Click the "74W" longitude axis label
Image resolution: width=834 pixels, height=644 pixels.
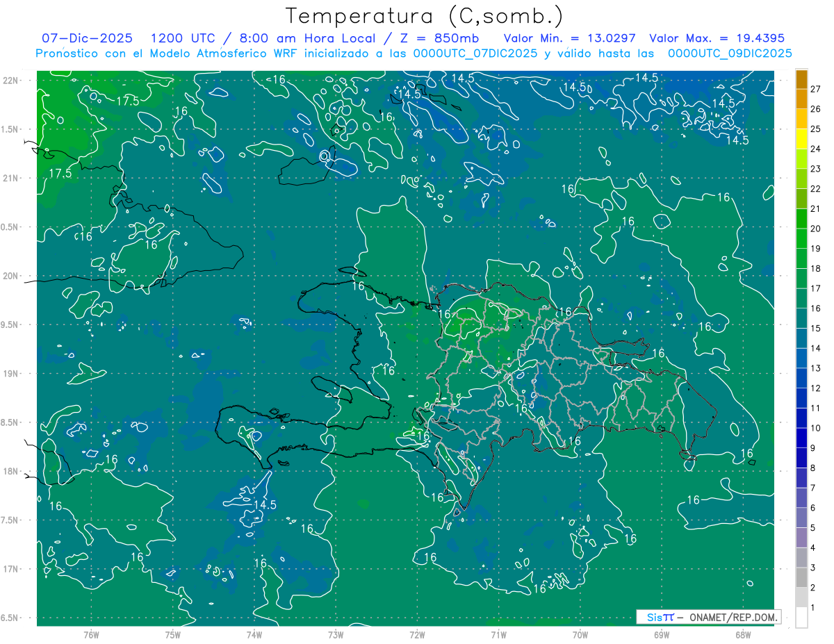coord(254,634)
